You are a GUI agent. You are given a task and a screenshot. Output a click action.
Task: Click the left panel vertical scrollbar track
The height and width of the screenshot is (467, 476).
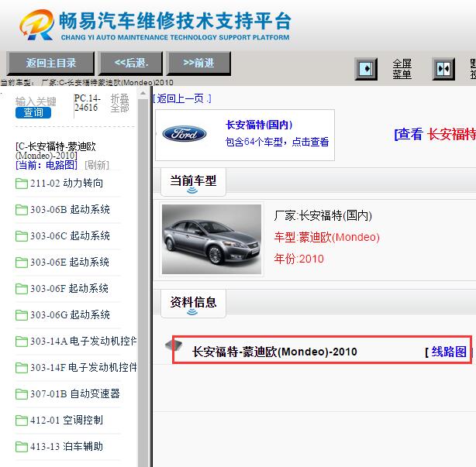(x=143, y=282)
